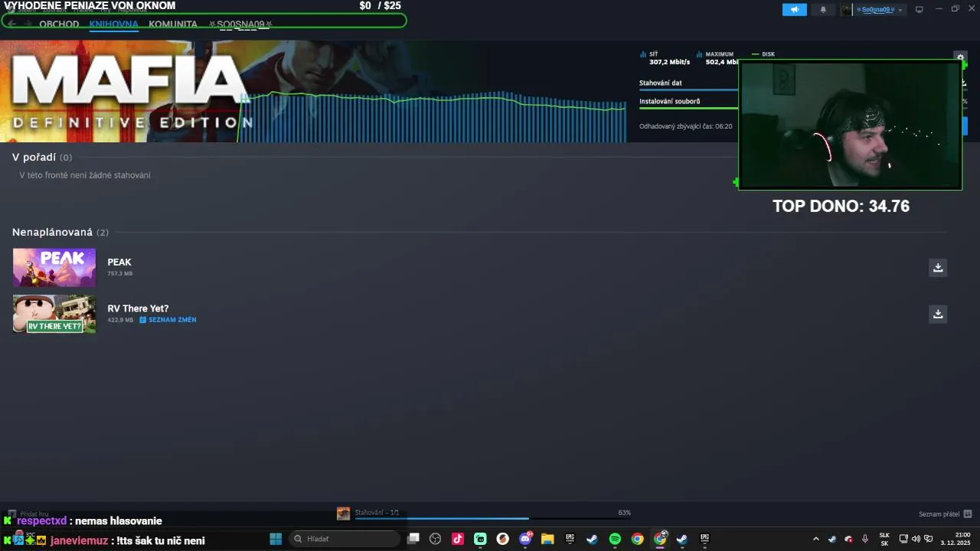Image resolution: width=980 pixels, height=551 pixels.
Task: Click Přidat hru add game button
Action: [x=28, y=514]
